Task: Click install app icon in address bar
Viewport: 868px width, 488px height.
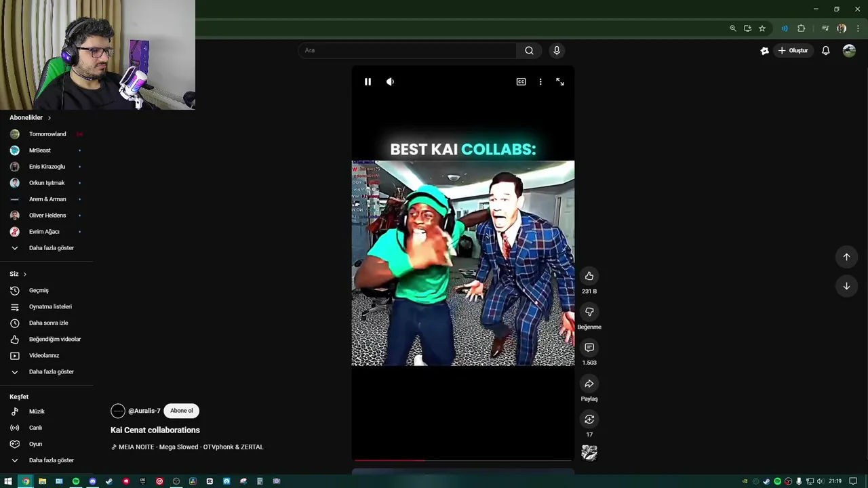Action: (x=747, y=28)
